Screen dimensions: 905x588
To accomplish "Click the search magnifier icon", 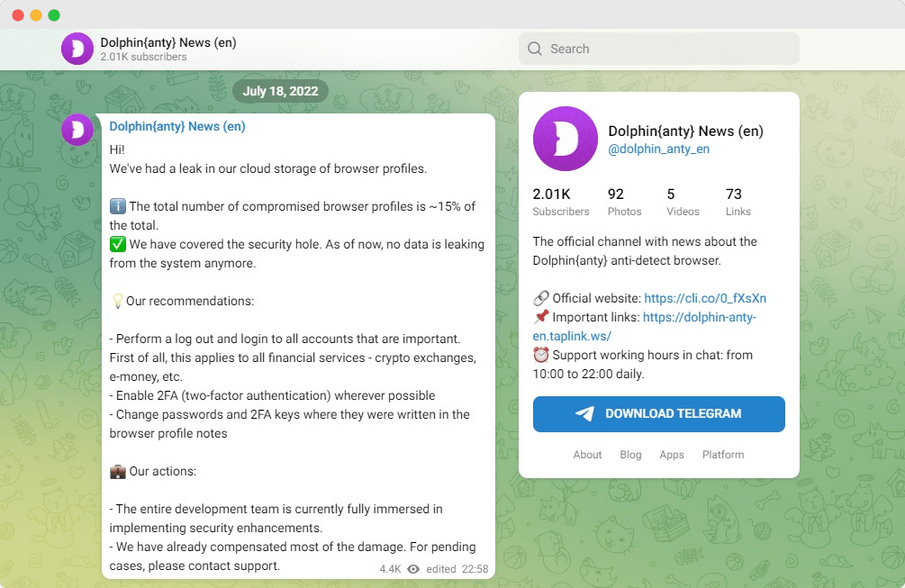I will pos(535,49).
